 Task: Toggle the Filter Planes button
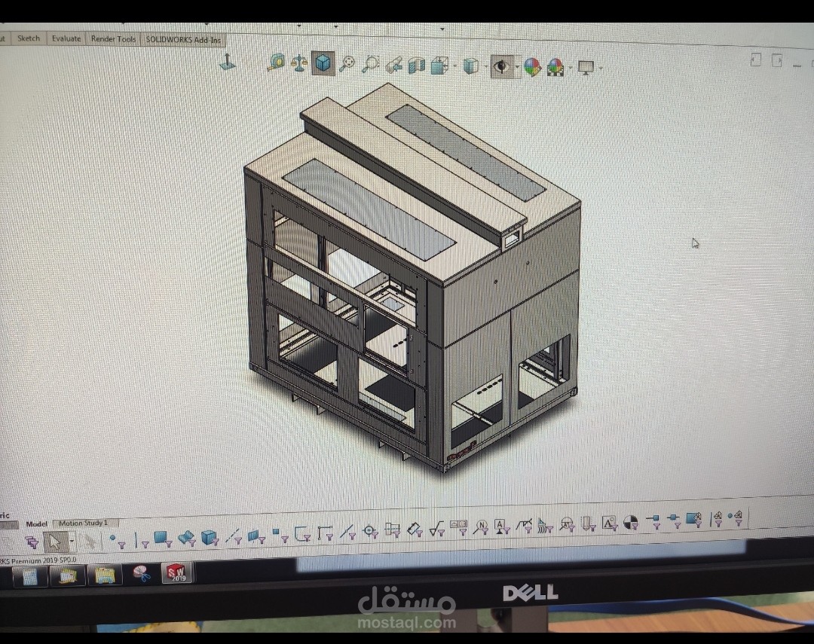click(256, 536)
